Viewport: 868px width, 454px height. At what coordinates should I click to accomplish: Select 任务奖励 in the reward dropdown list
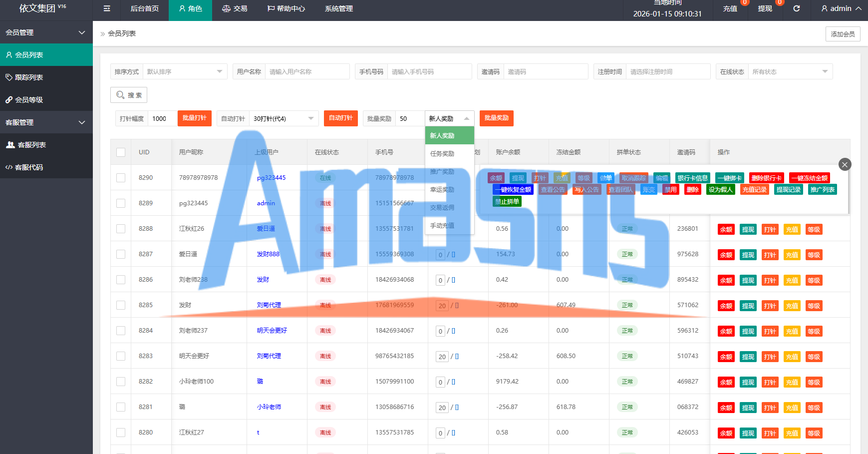click(449, 154)
